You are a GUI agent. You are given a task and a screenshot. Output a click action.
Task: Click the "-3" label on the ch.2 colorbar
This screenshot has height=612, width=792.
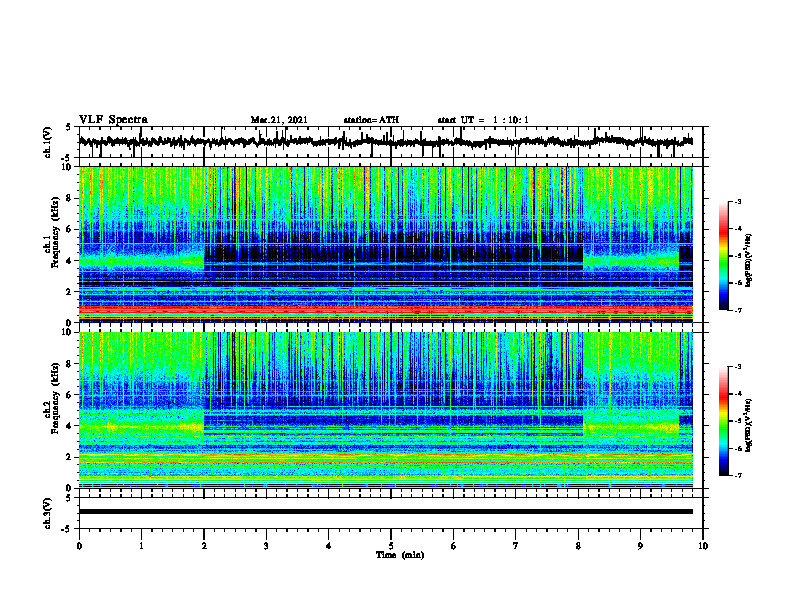click(738, 367)
